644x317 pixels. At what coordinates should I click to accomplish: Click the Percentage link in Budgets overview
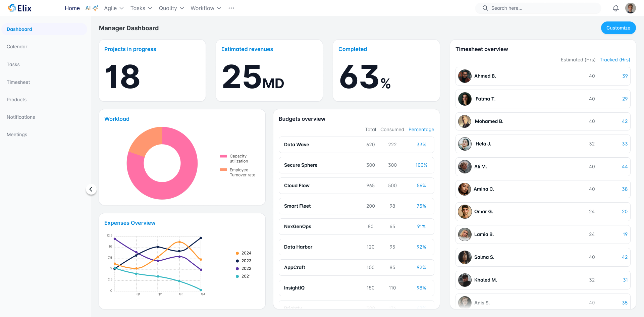click(421, 129)
